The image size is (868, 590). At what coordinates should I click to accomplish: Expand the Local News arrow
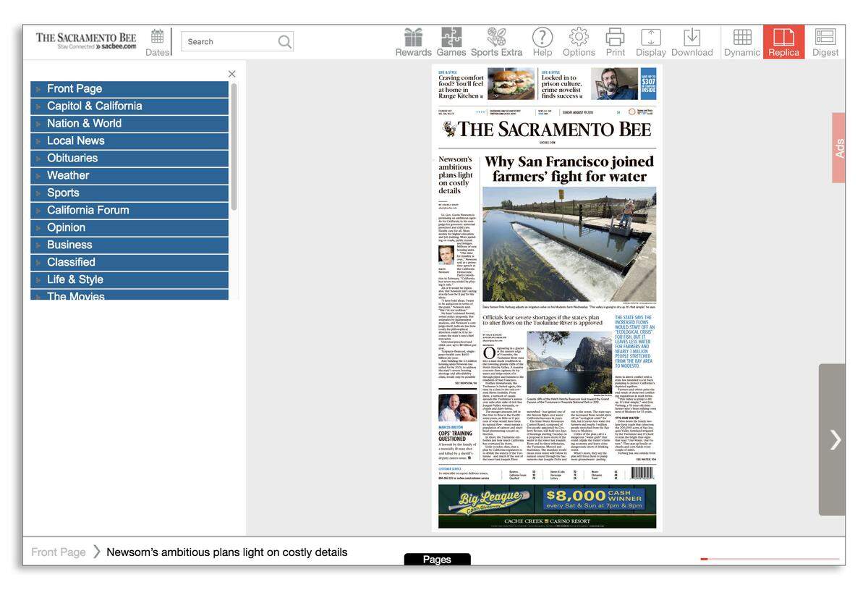point(38,141)
